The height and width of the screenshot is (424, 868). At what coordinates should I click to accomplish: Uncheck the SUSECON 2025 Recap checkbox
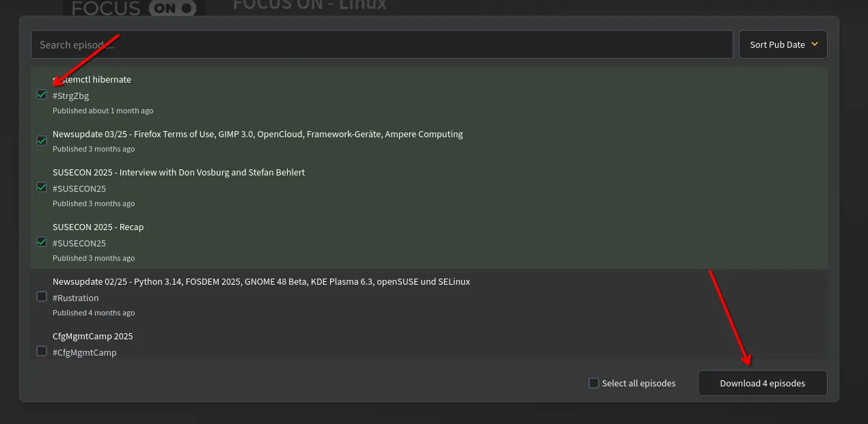(x=42, y=242)
